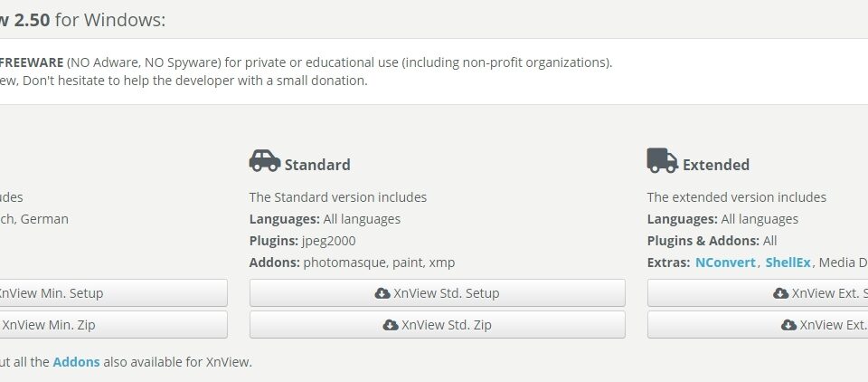The height and width of the screenshot is (382, 868).
Task: Click the bold FREEWARE text in notice
Action: coord(32,62)
